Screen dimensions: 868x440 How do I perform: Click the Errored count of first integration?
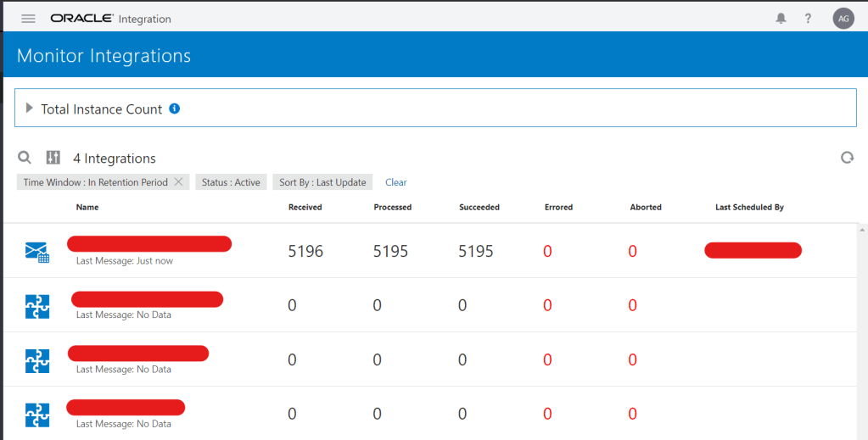pos(547,252)
